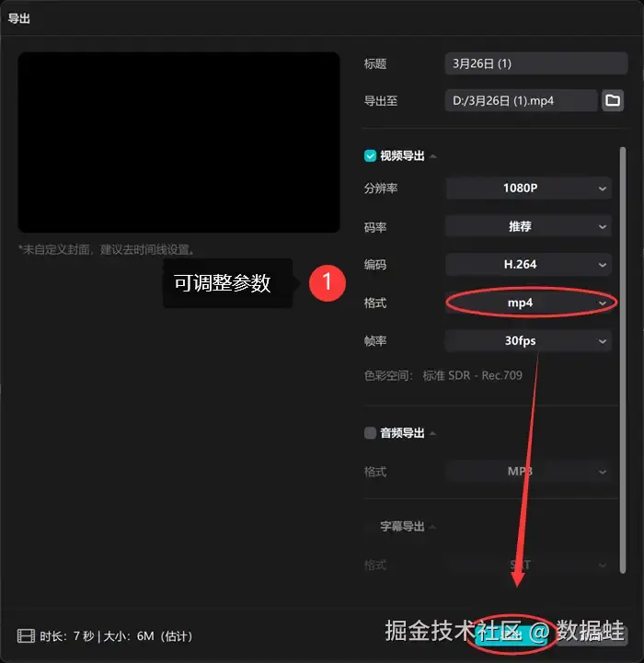The width and height of the screenshot is (644, 663).
Task: Click the 导出至 path field
Action: tap(521, 100)
